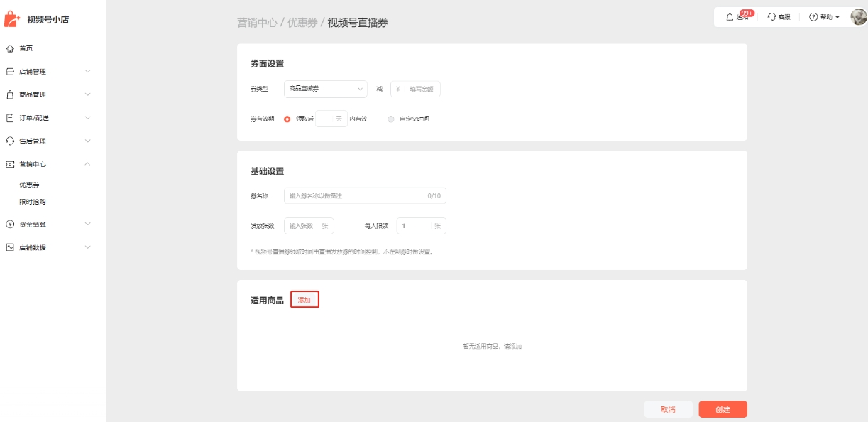Open the 券类型 dropdown
Screen dimensions: 868x422
click(326, 89)
